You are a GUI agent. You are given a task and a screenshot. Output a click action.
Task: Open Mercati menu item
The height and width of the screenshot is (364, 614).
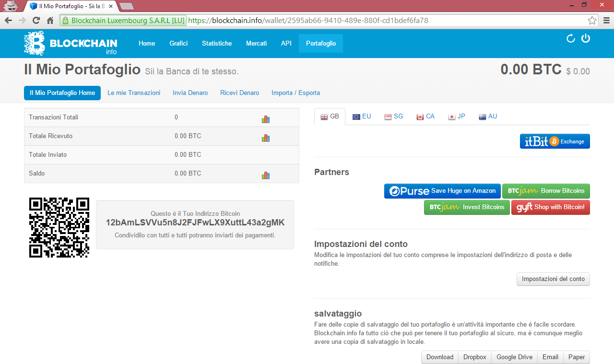click(x=257, y=43)
